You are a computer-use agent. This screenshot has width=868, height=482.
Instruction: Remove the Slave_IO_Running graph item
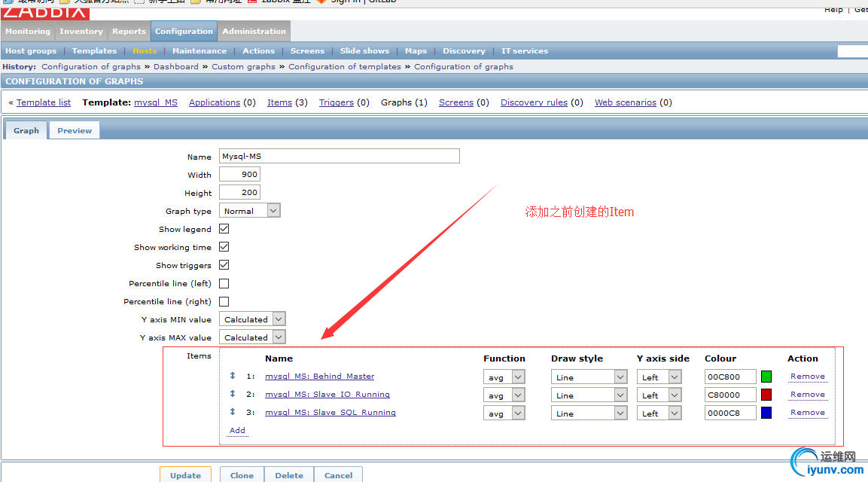click(808, 395)
